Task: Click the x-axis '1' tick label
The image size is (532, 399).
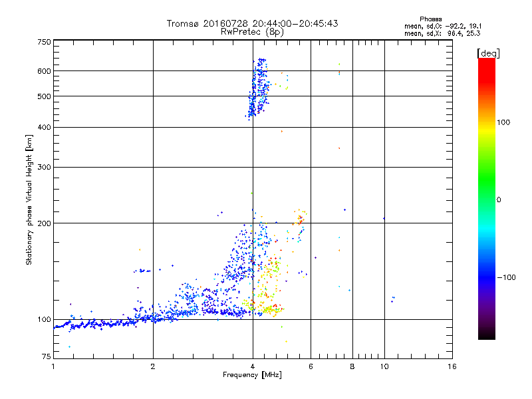Action: 53,366
